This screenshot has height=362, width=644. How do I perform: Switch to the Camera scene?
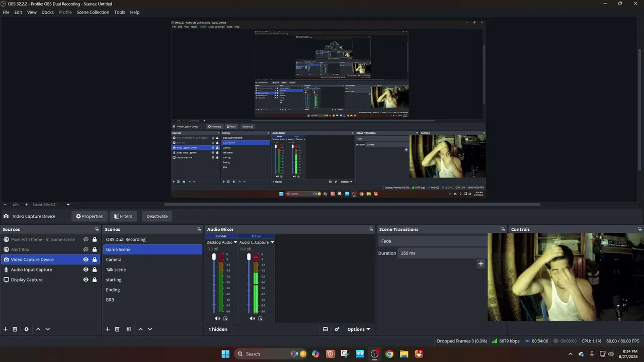(152, 259)
